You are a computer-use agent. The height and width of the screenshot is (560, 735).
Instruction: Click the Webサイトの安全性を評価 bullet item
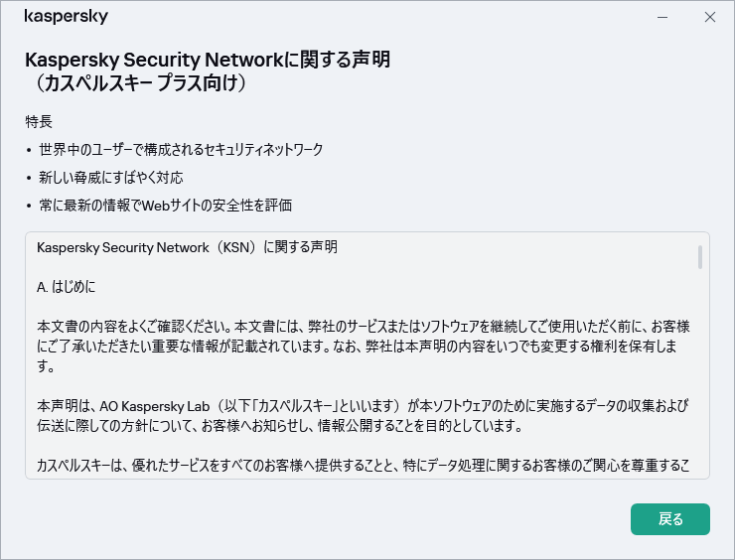[x=165, y=205]
